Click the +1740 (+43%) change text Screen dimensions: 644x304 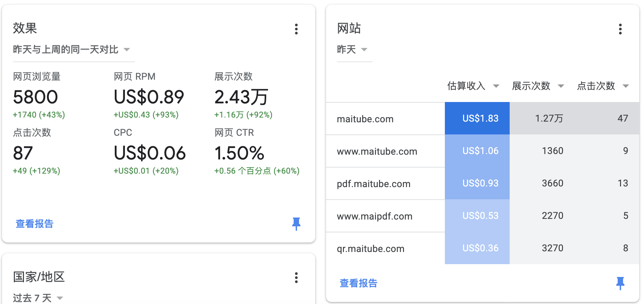click(39, 115)
